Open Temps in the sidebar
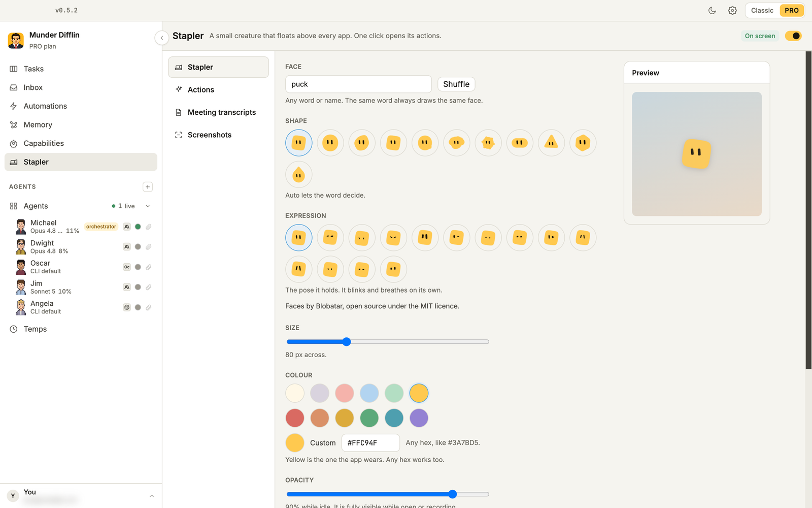This screenshot has width=812, height=508. point(81,329)
